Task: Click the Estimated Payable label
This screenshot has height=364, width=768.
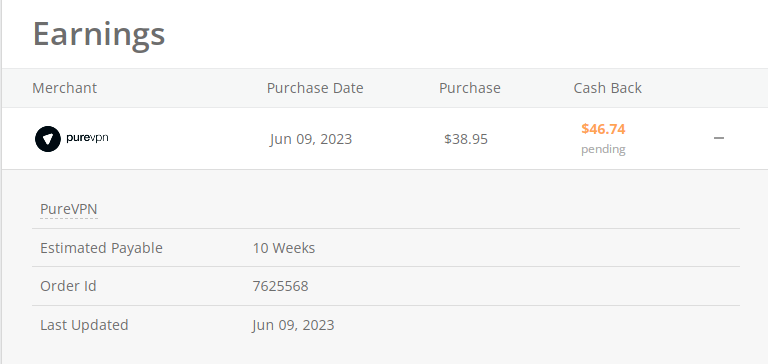Action: click(101, 248)
